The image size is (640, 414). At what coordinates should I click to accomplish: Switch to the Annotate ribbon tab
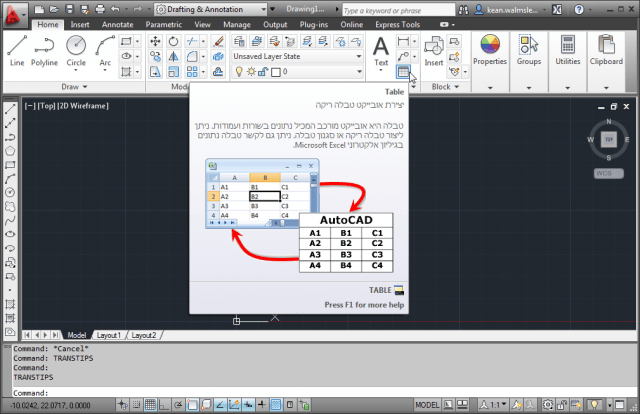(118, 25)
